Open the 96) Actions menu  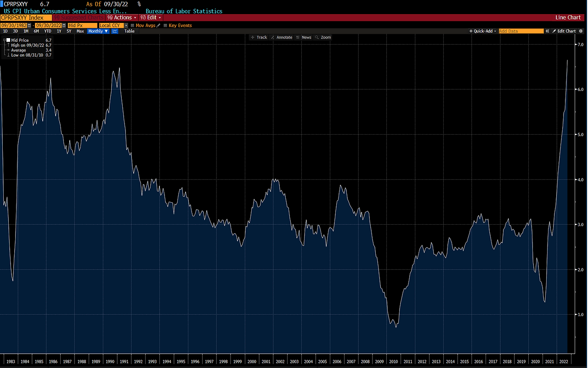[x=121, y=17]
